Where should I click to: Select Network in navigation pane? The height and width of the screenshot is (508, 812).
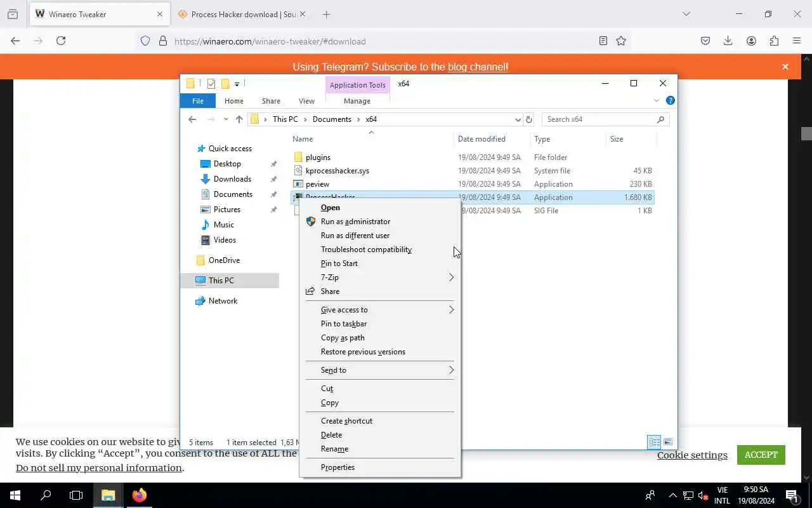tap(223, 301)
